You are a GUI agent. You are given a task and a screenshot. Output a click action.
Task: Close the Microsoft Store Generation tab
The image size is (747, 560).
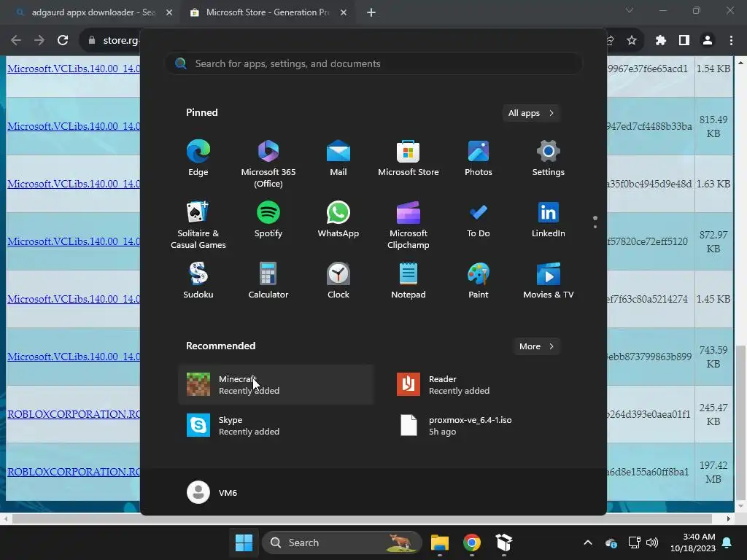(344, 12)
